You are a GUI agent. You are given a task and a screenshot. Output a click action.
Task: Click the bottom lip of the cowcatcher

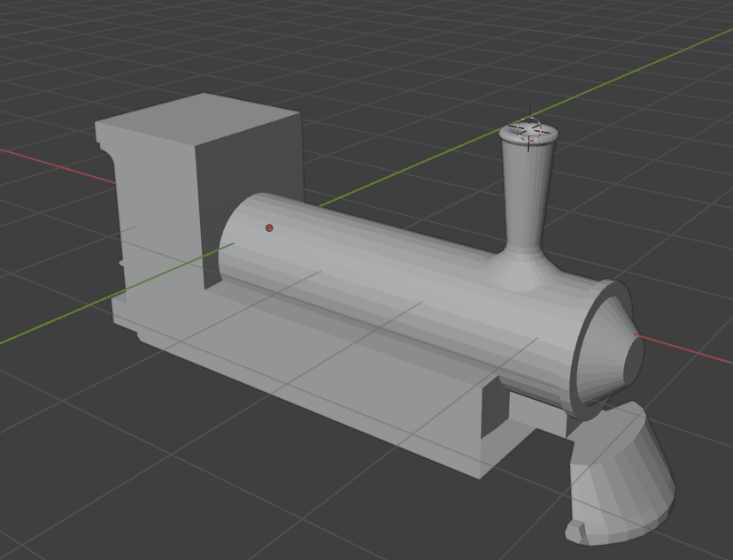click(579, 529)
